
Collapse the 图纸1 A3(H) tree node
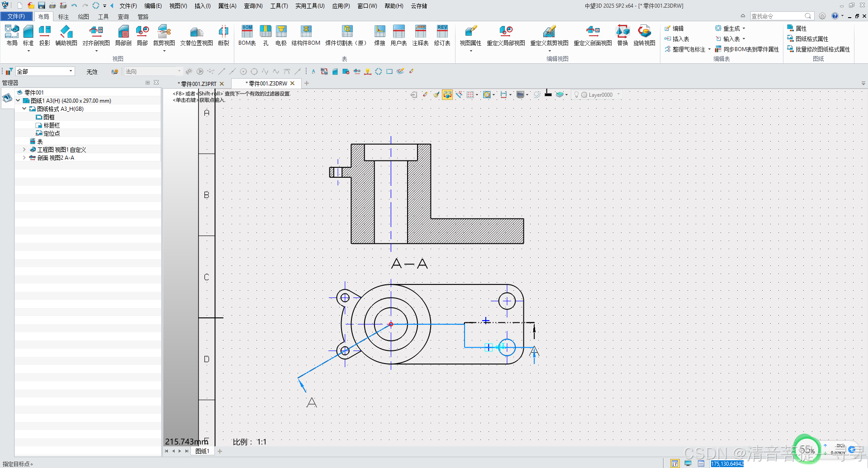coord(18,100)
